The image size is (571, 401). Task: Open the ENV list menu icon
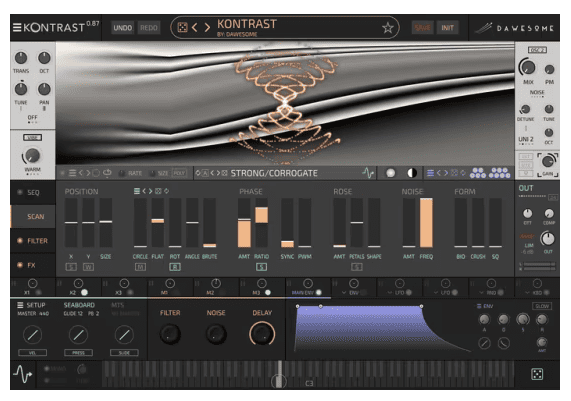(x=479, y=306)
